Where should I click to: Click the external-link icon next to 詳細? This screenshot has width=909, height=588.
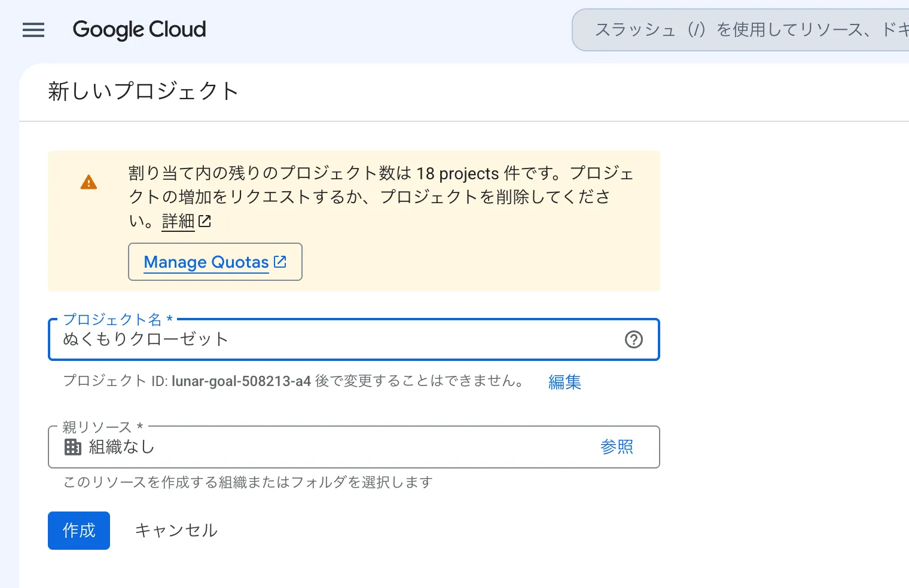coord(205,222)
